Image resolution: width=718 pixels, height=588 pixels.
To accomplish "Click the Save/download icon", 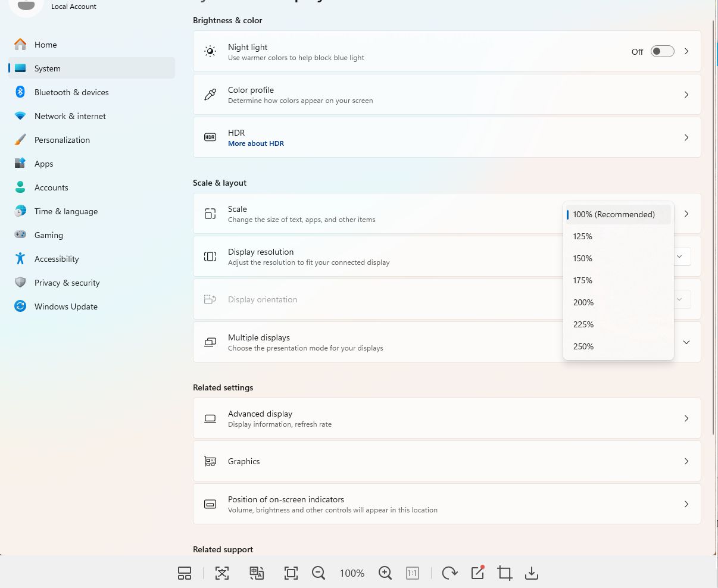I will coord(532,573).
